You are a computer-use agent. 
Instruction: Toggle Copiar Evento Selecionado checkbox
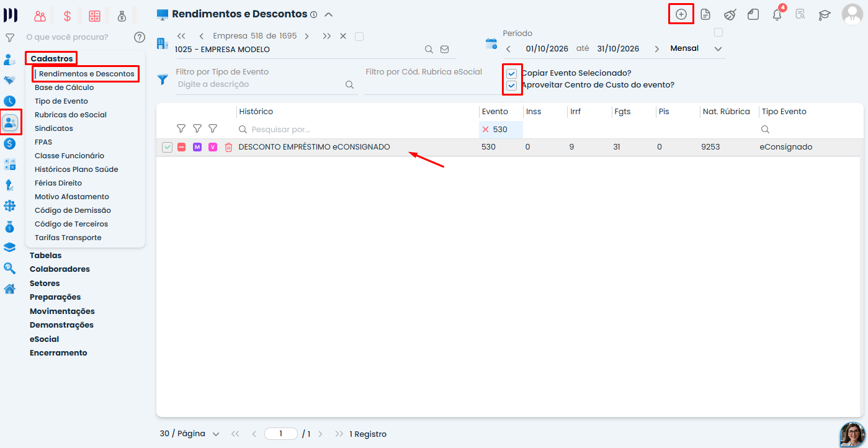point(512,73)
